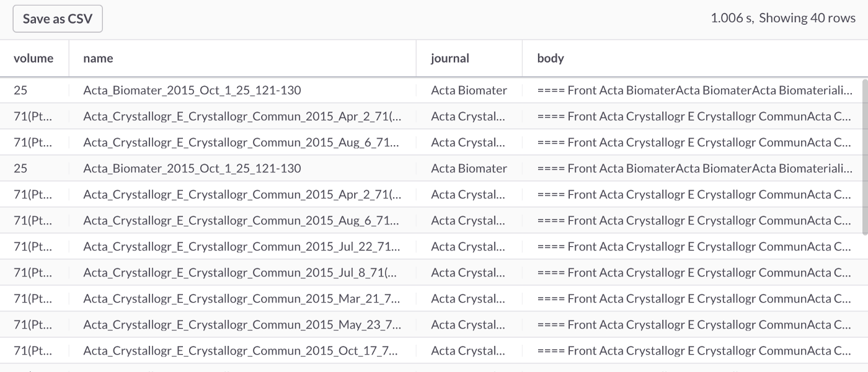The width and height of the screenshot is (868, 372).
Task: Click divider between journal and body headers
Action: (522, 58)
